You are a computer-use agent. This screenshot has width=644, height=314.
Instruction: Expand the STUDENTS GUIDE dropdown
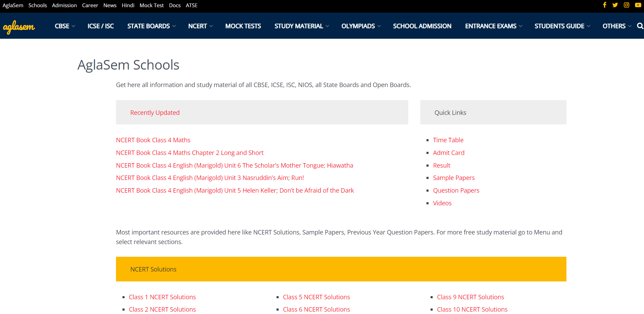pyautogui.click(x=562, y=26)
